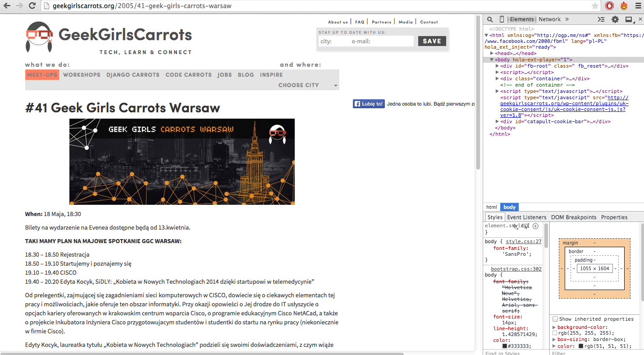Expand computed background-color property
Viewport: 644px width, 355px height.
coord(554,327)
